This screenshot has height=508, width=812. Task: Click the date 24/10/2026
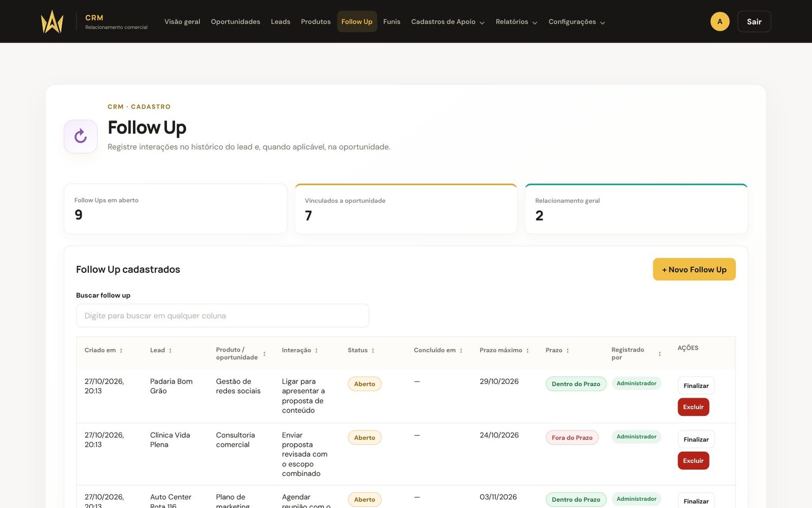coord(499,435)
